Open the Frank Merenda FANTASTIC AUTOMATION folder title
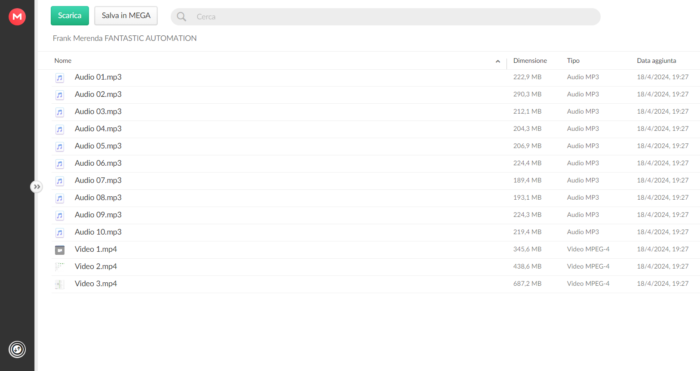This screenshot has width=700, height=371. pyautogui.click(x=125, y=38)
